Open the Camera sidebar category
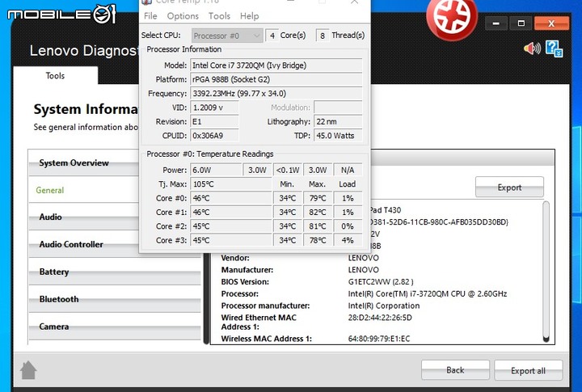The width and height of the screenshot is (582, 392). pos(115,327)
